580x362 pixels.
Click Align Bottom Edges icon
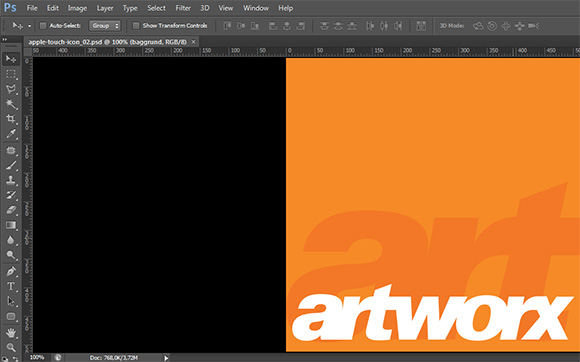click(x=254, y=26)
